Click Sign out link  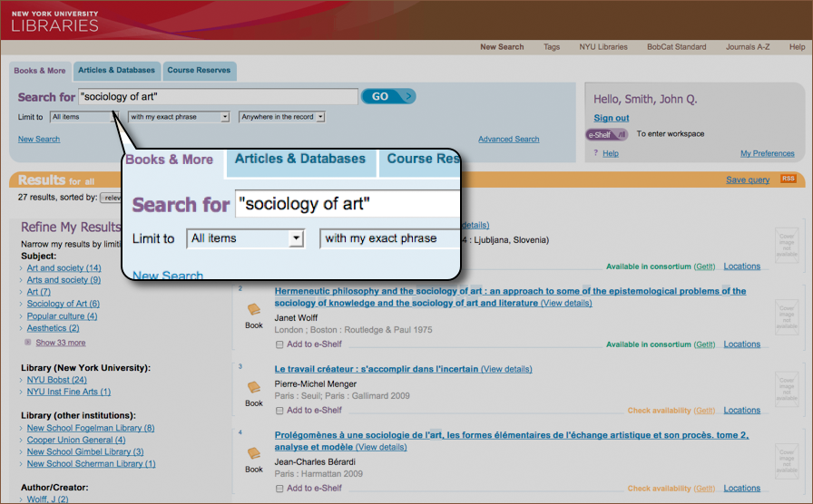[612, 118]
